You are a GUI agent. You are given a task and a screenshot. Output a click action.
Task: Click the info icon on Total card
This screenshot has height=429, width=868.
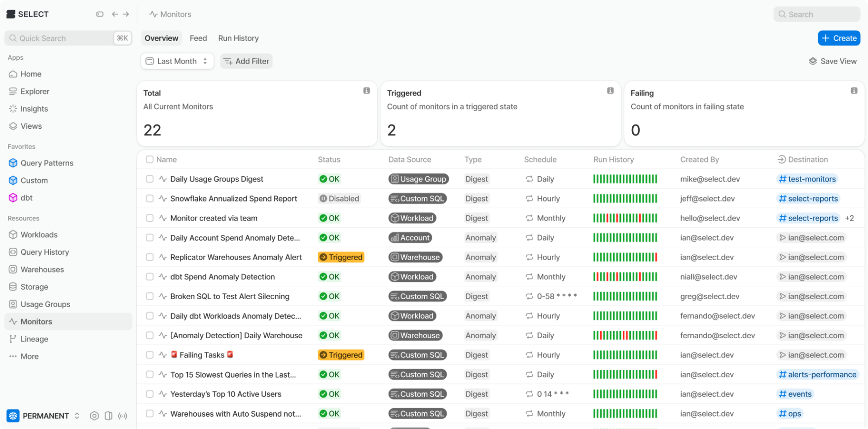click(366, 91)
